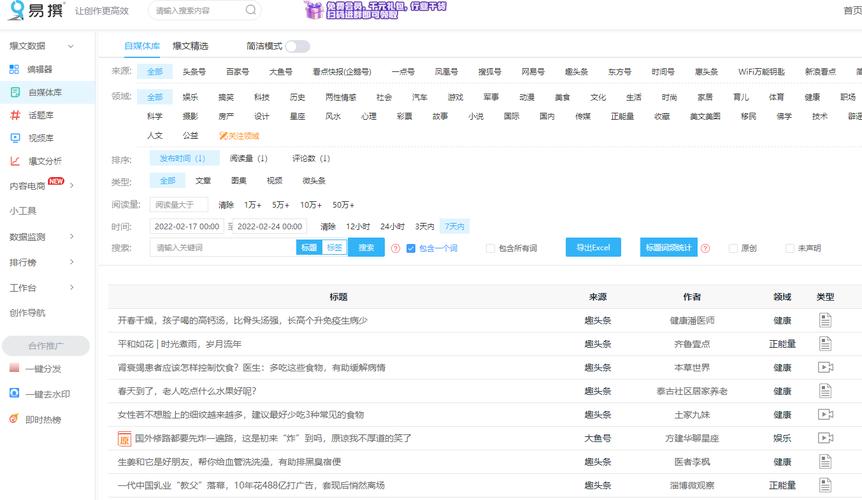Screen dimensions: 862x500
Task: Open the gift box promotion banner
Action: pos(374,10)
